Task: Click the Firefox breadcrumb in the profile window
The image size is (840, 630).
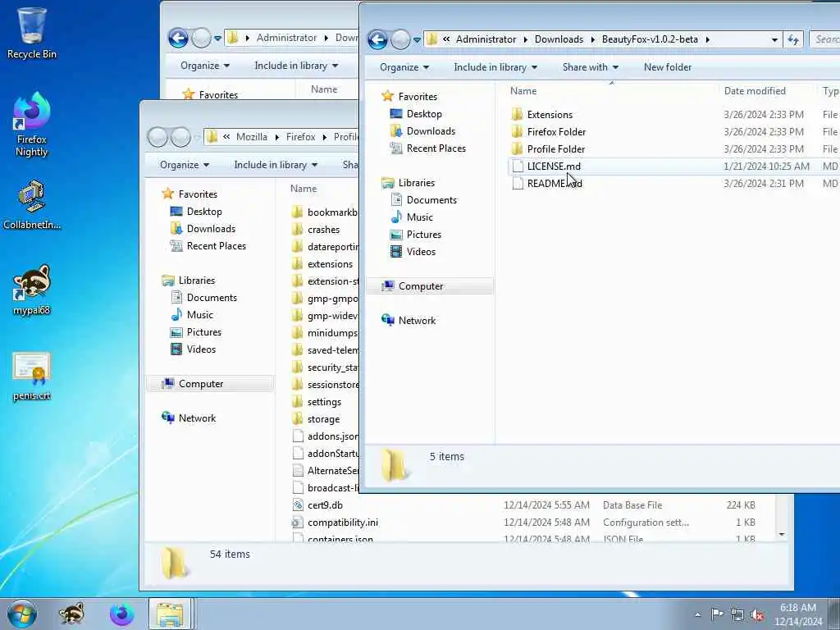Action: pyautogui.click(x=300, y=137)
